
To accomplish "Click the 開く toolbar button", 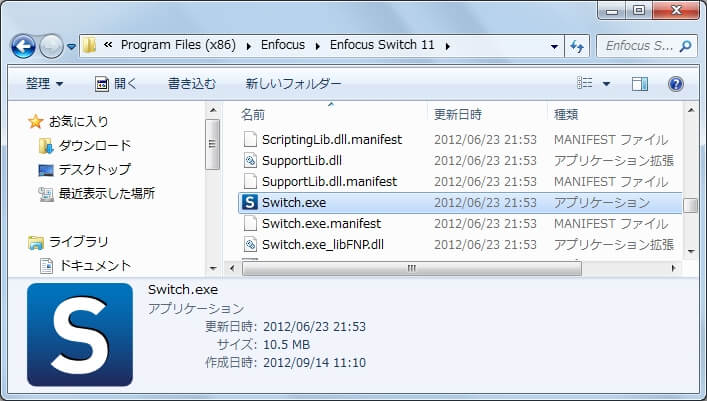I will click(x=115, y=84).
